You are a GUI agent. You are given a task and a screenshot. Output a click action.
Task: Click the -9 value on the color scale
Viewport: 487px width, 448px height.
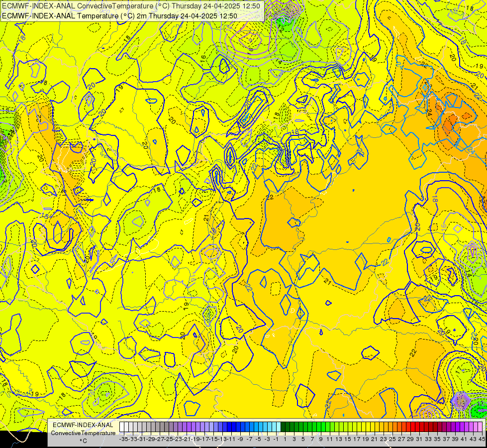(240, 439)
